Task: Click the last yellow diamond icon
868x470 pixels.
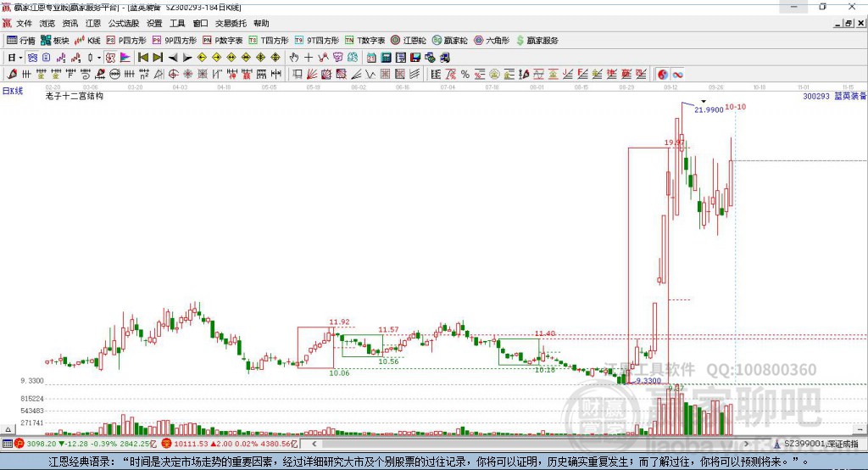Action: coord(275,58)
